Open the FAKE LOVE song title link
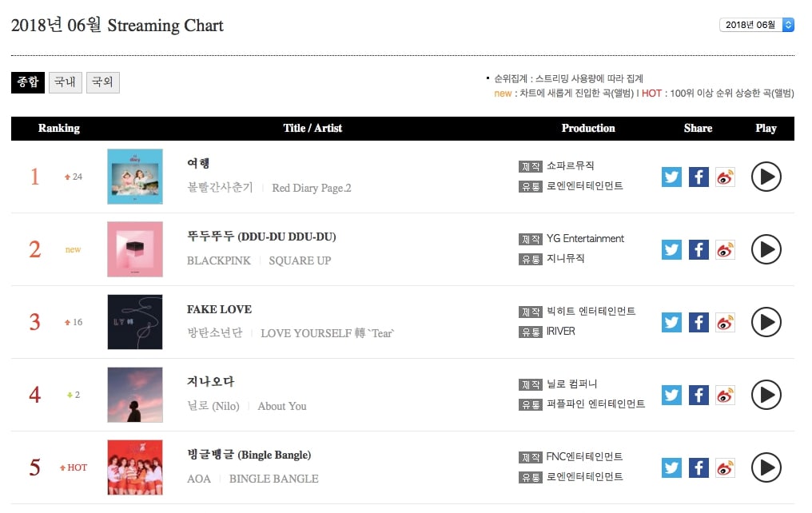812x513 pixels. tap(219, 309)
